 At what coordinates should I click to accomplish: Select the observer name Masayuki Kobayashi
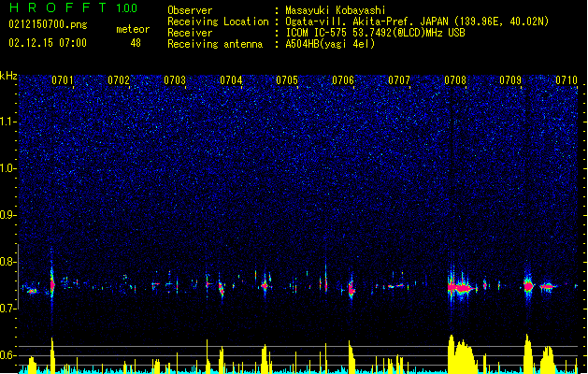[336, 10]
